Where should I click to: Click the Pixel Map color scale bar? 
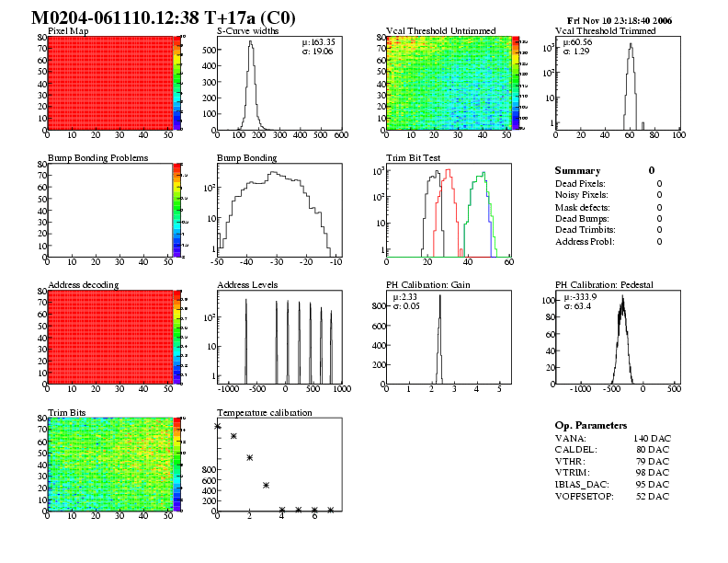pos(177,83)
